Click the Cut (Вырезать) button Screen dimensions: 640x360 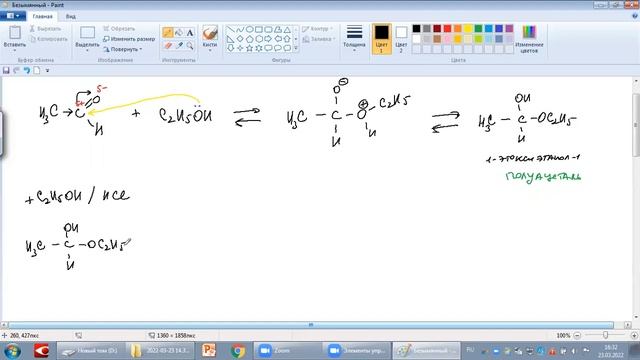[45, 29]
